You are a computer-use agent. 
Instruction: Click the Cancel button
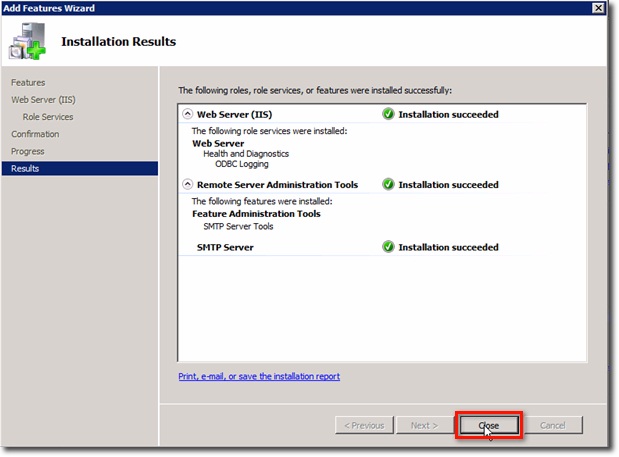point(553,425)
